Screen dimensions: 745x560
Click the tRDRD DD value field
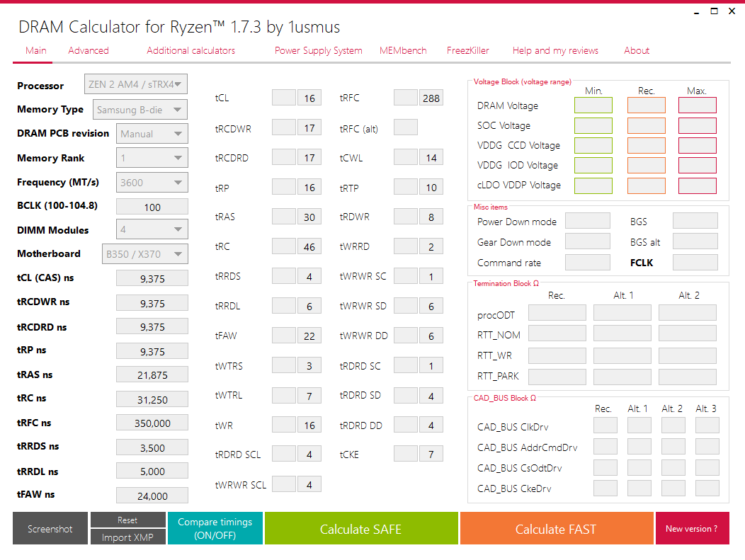point(431,425)
